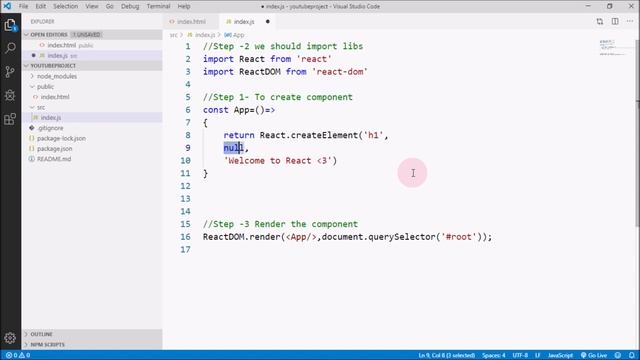This screenshot has height=360, width=640.
Task: Open the Debug menu
Action: (130, 6)
